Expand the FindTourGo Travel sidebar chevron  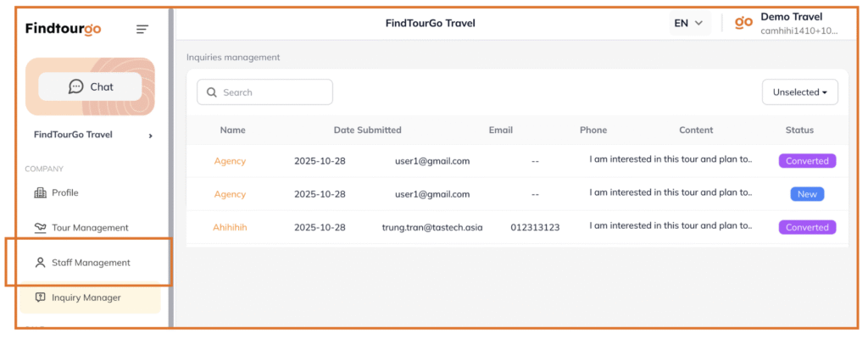tap(151, 135)
